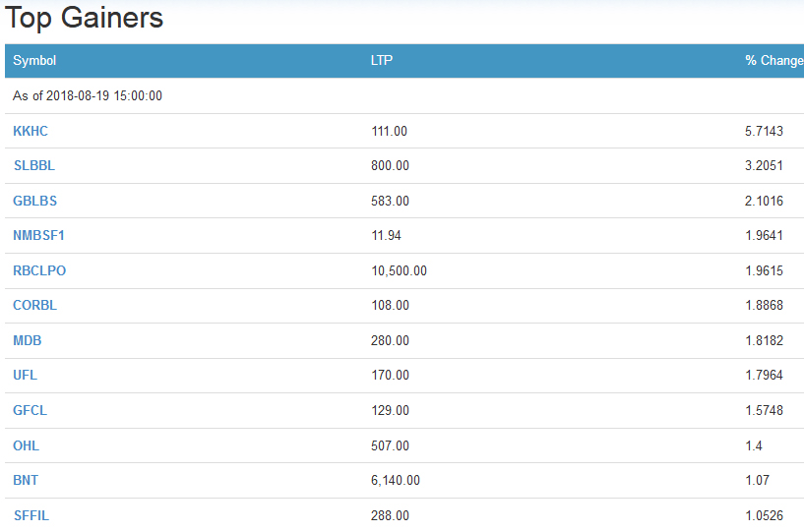Click the CORBL stock link
804x532 pixels.
34,305
